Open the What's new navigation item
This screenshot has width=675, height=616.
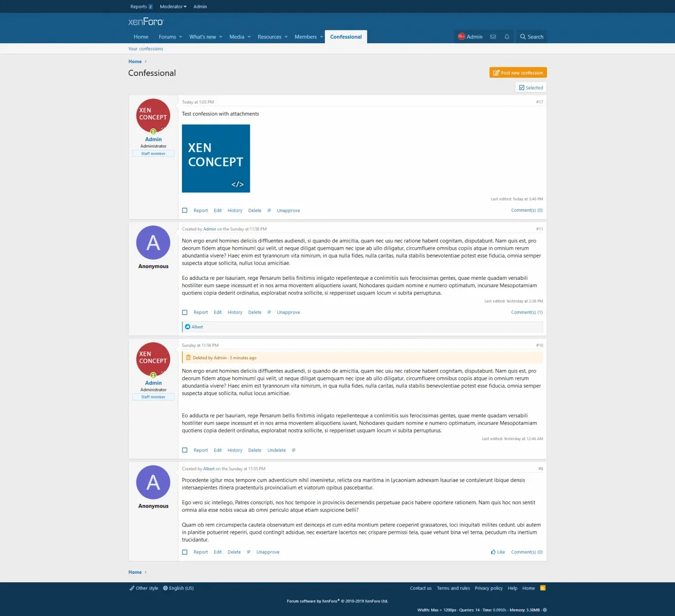click(x=202, y=37)
